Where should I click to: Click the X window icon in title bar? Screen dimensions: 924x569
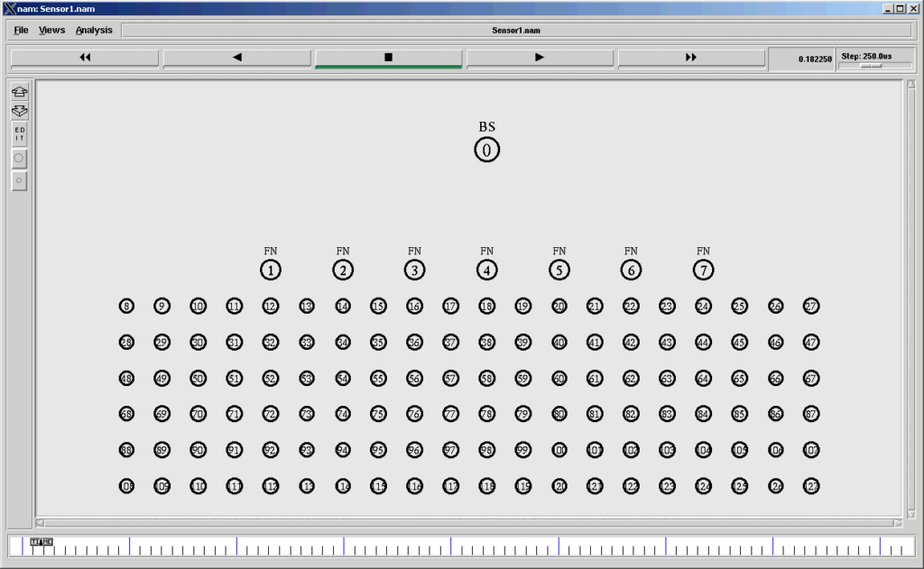pyautogui.click(x=9, y=8)
